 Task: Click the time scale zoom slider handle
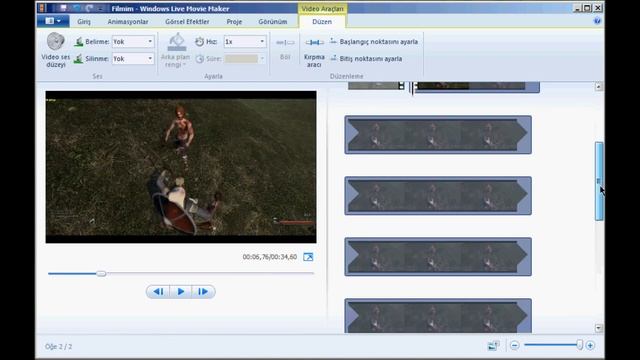(x=580, y=345)
